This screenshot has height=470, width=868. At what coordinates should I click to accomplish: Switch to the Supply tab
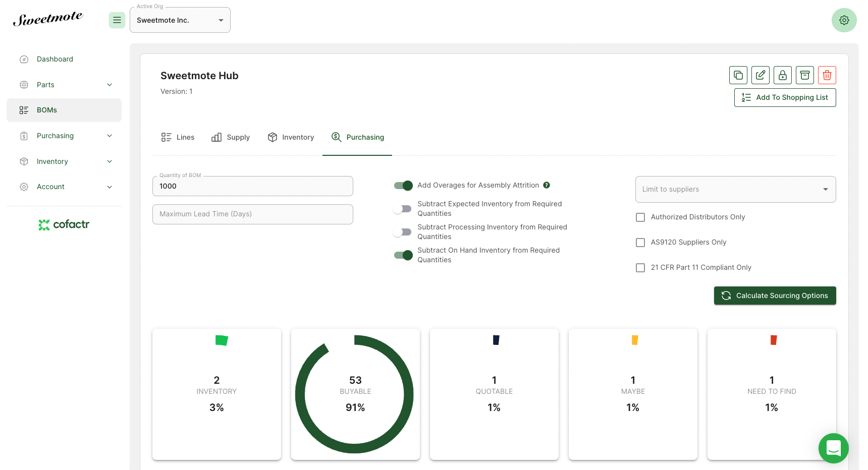[x=231, y=137]
